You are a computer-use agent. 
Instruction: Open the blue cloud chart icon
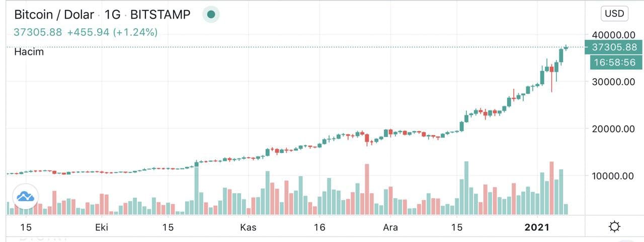pos(26,197)
